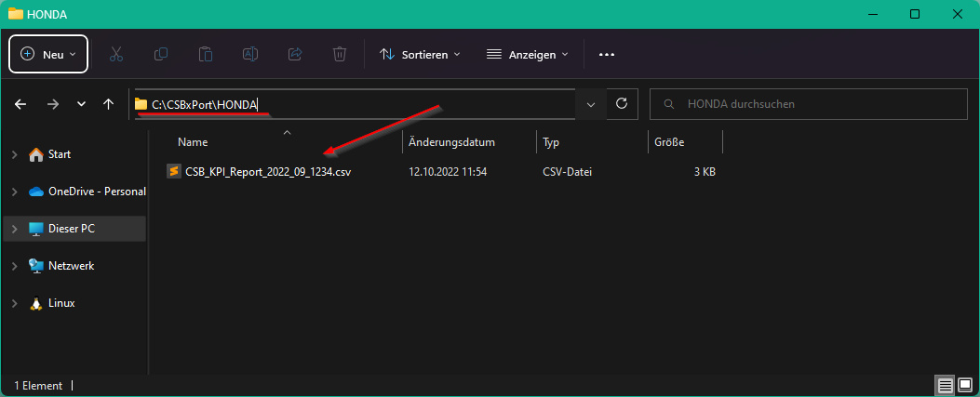Switch to large thumbnails view icon

pos(965,385)
